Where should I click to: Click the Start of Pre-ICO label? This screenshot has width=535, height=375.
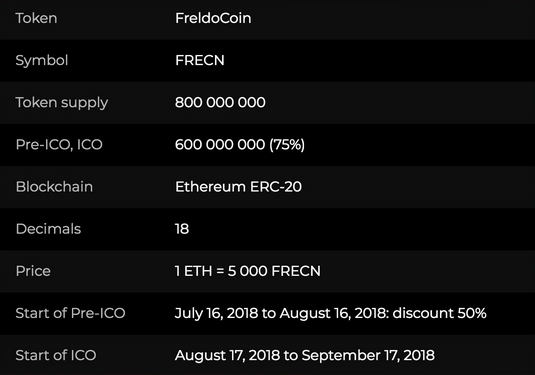click(x=70, y=313)
